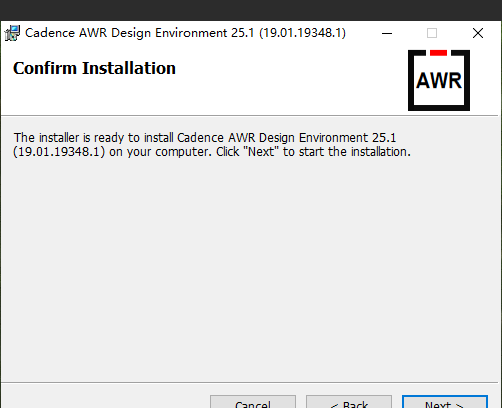Click the AWR bracket logo
Screen dimensions: 502x408
439,80
